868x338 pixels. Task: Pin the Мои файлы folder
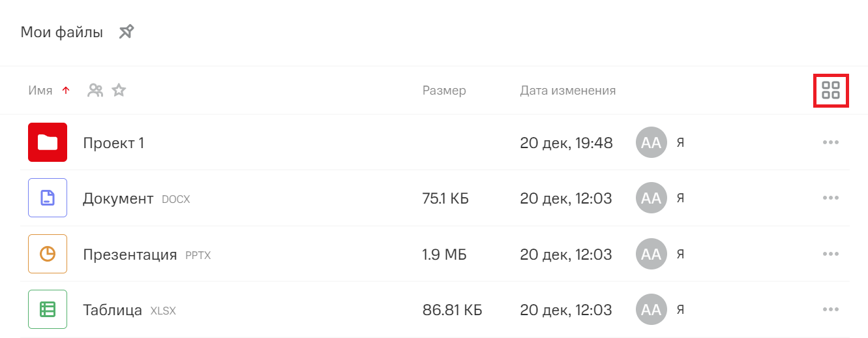[127, 31]
